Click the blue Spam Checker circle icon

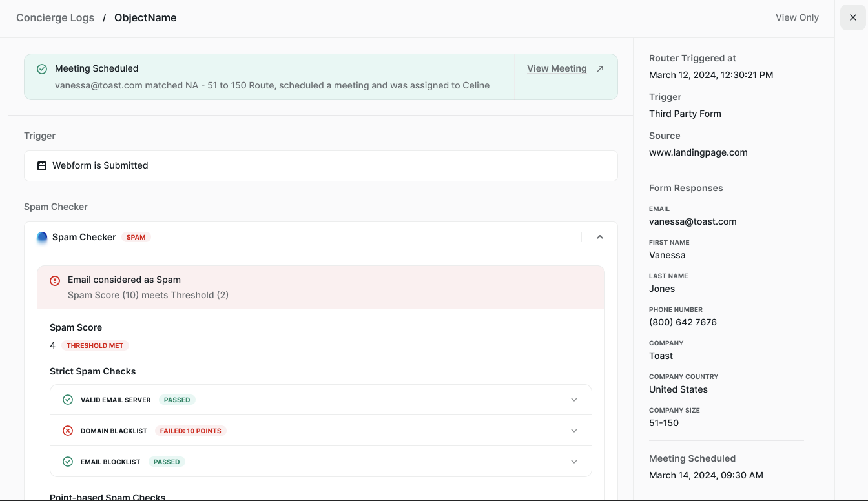(42, 237)
